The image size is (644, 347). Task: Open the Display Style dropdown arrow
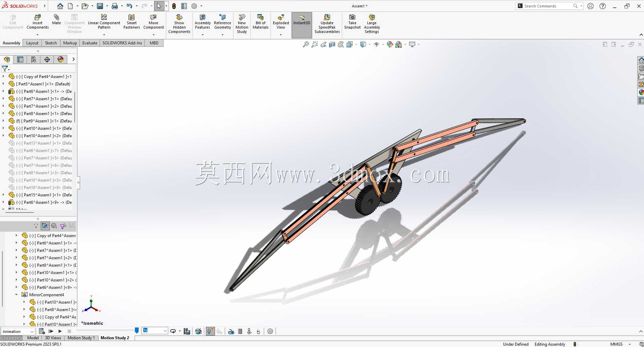coord(369,44)
